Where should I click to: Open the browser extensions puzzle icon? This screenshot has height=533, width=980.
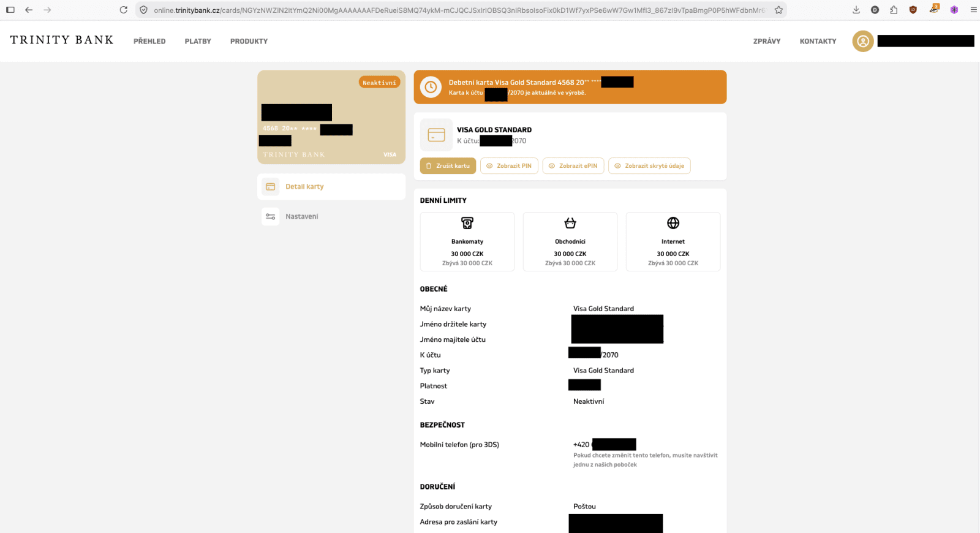click(894, 10)
